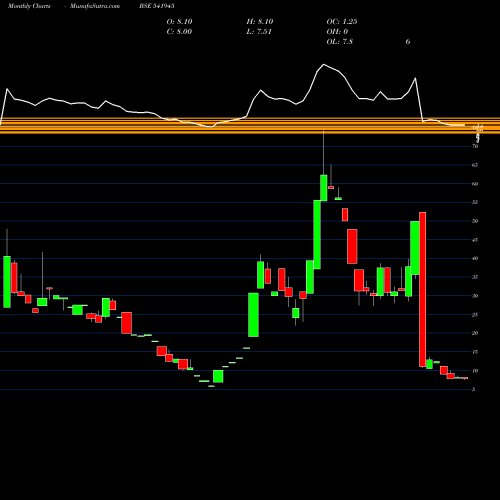Select the 'OL: 7.8' value
The width and height of the screenshot is (500, 500).
click(x=340, y=42)
